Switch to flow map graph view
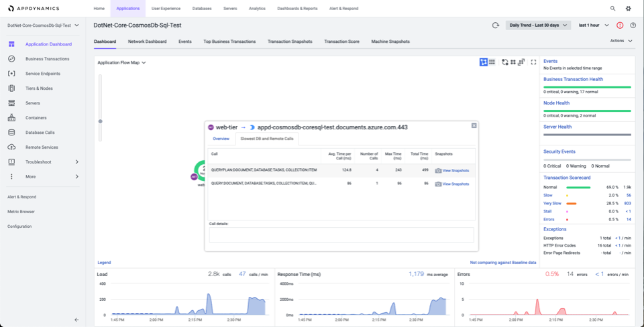The height and width of the screenshot is (327, 644). coord(484,62)
